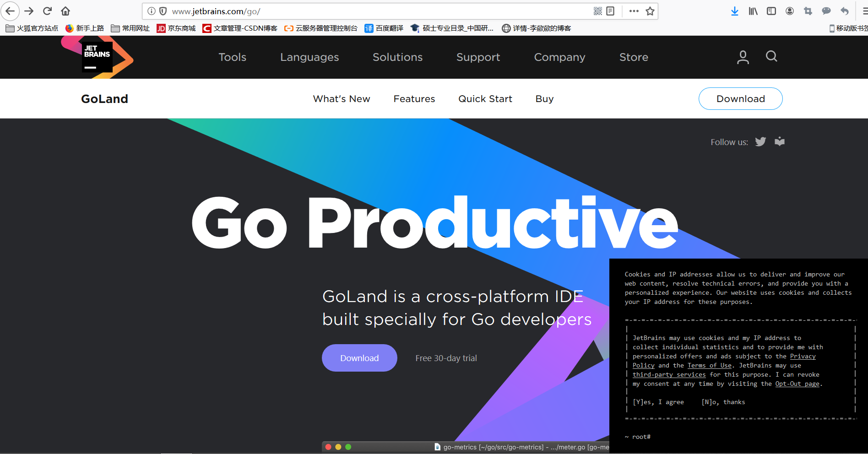868x454 pixels.
Task: Open GoLand's Twitter page via bird icon
Action: pyautogui.click(x=760, y=141)
